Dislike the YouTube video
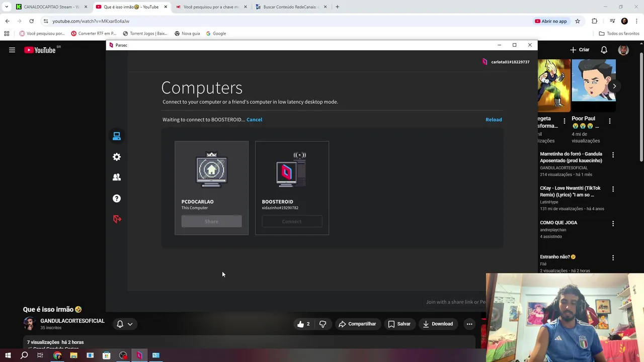Screen dimensions: 644x362 point(323,324)
